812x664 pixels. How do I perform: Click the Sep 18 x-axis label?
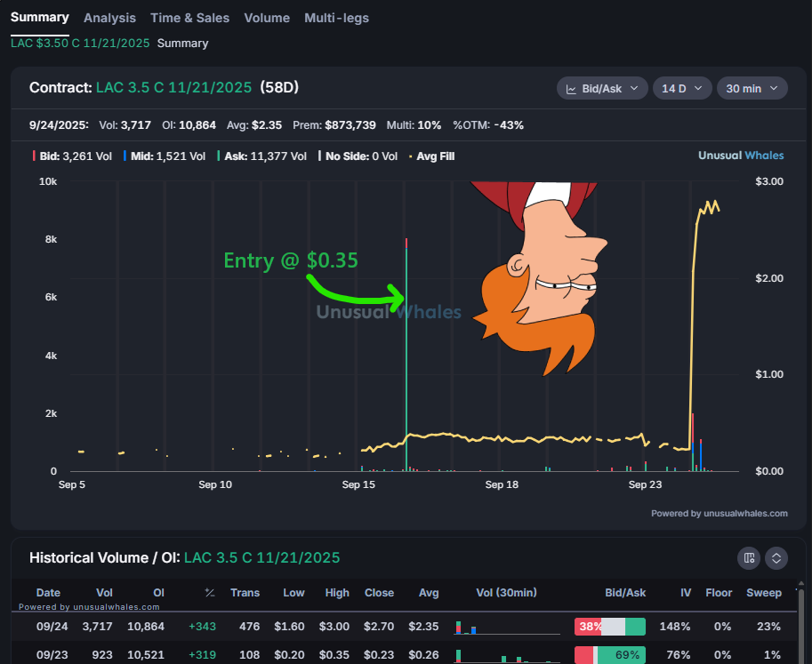tap(502, 485)
